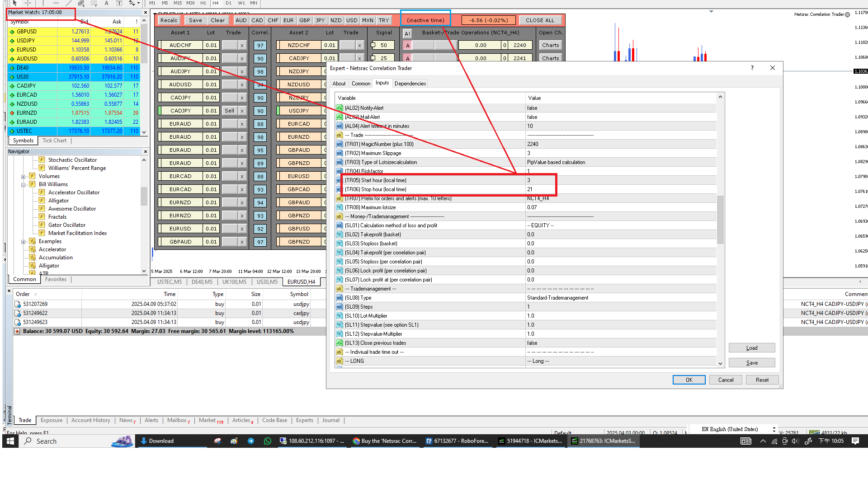This screenshot has height=488, width=868.
Task: Toggle the pink A button for basket 2240
Action: click(x=407, y=46)
